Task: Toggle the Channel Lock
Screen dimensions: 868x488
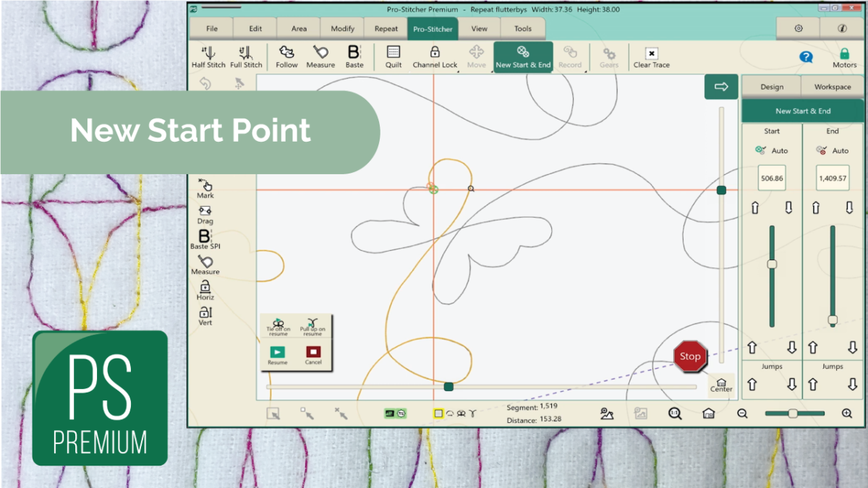Action: click(435, 56)
